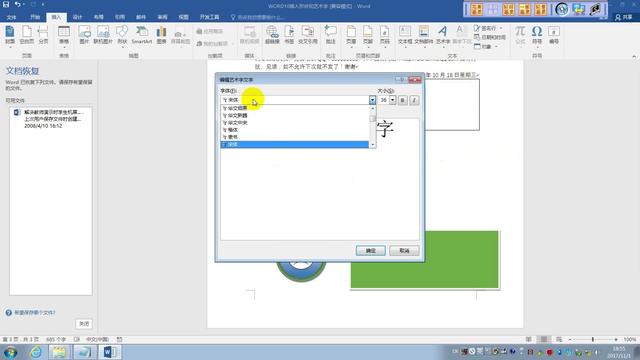Click the font name input field
640x360 pixels.
click(x=294, y=100)
